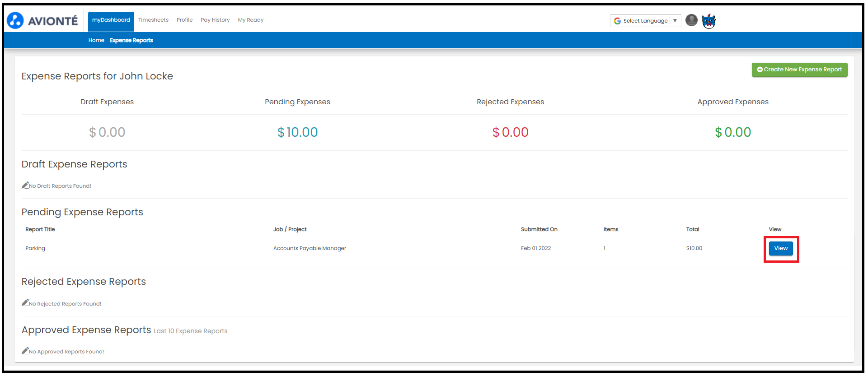Image resolution: width=868 pixels, height=376 pixels.
Task: Click the blue monster mascot icon
Action: (708, 21)
